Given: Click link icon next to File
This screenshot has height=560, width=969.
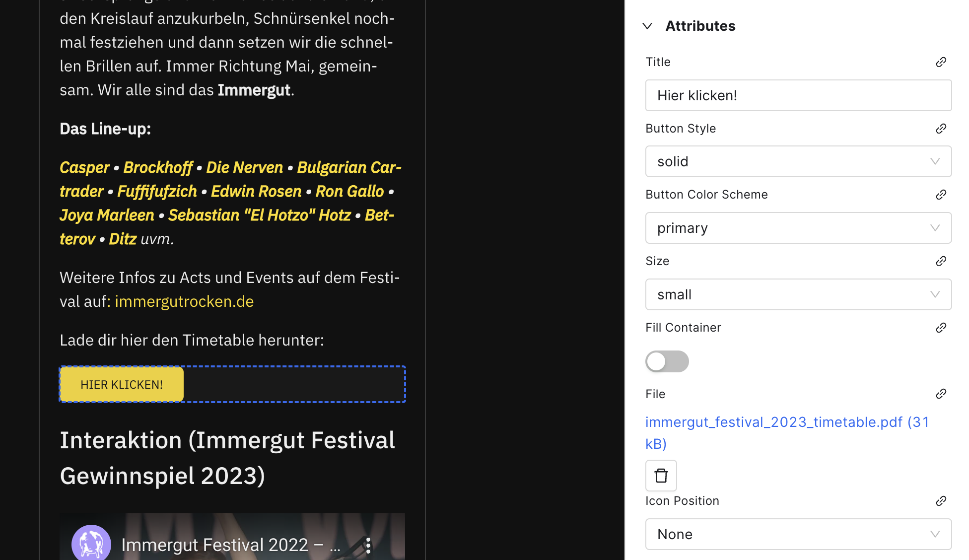Looking at the screenshot, I should pos(941,394).
